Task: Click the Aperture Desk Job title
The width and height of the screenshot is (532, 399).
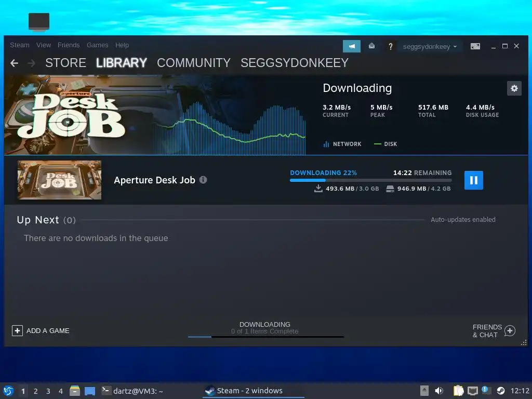Action: 154,180
